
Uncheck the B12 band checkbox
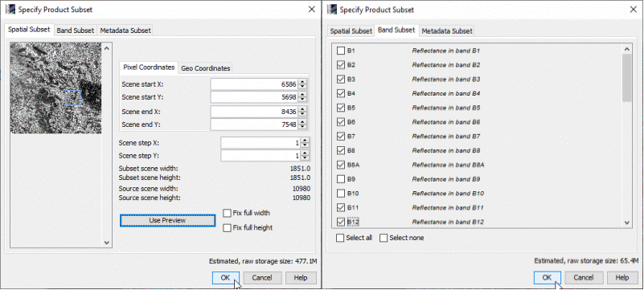pos(341,222)
